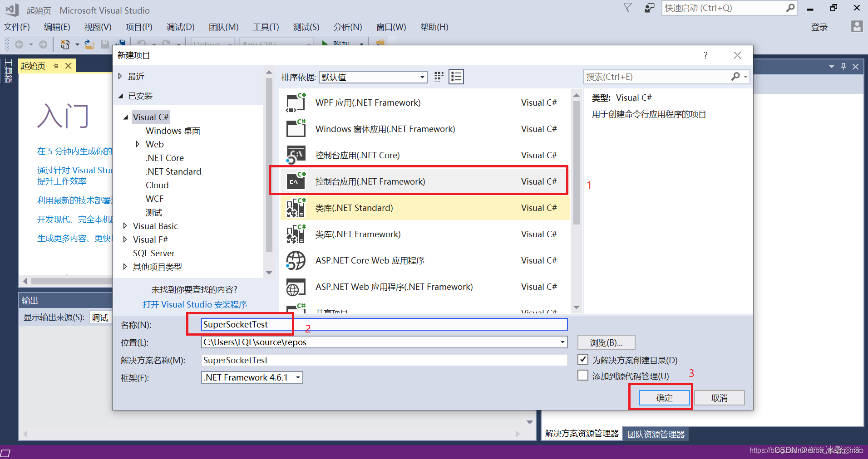Uncheck 为解决方案创建目录(D)
Viewport: 868px width, 459px height.
(x=583, y=359)
